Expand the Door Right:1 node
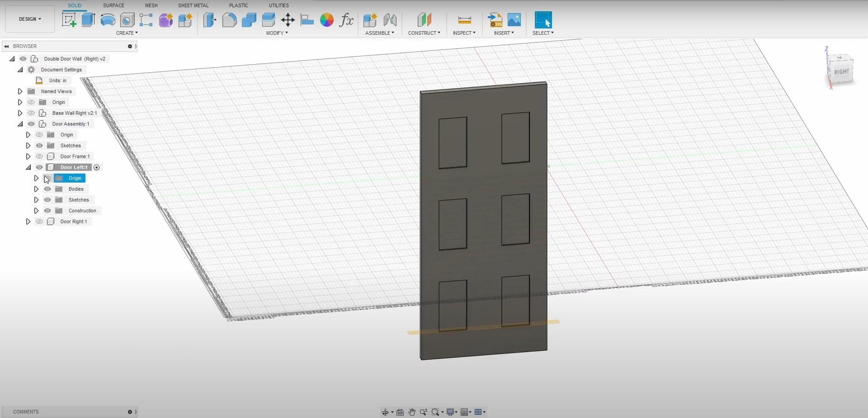 (28, 221)
